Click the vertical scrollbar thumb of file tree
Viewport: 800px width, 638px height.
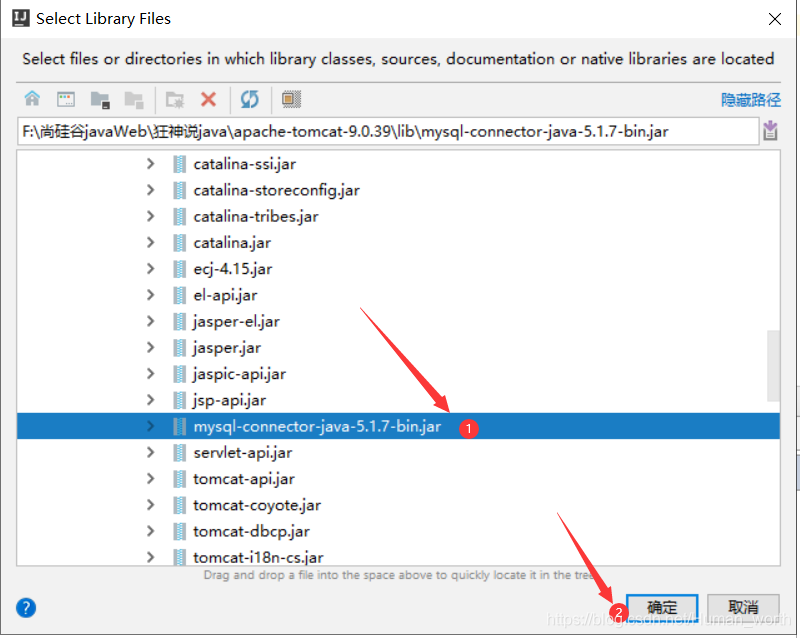point(773,365)
